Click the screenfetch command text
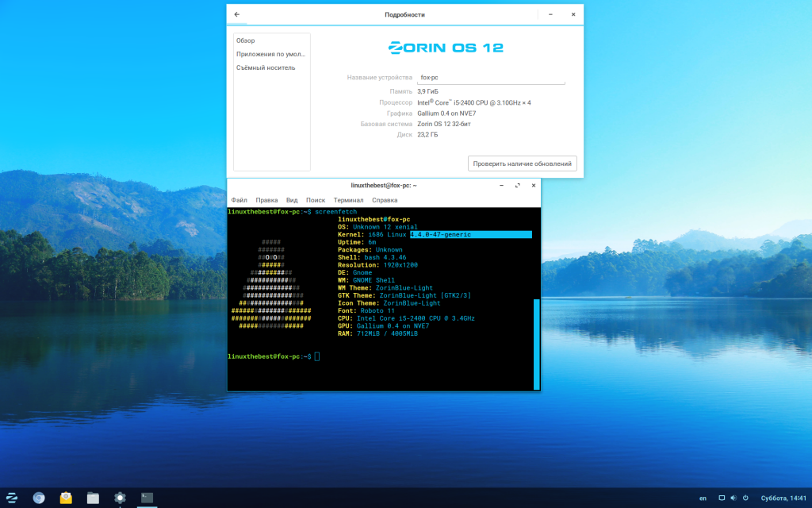Image resolution: width=812 pixels, height=508 pixels. tap(335, 211)
